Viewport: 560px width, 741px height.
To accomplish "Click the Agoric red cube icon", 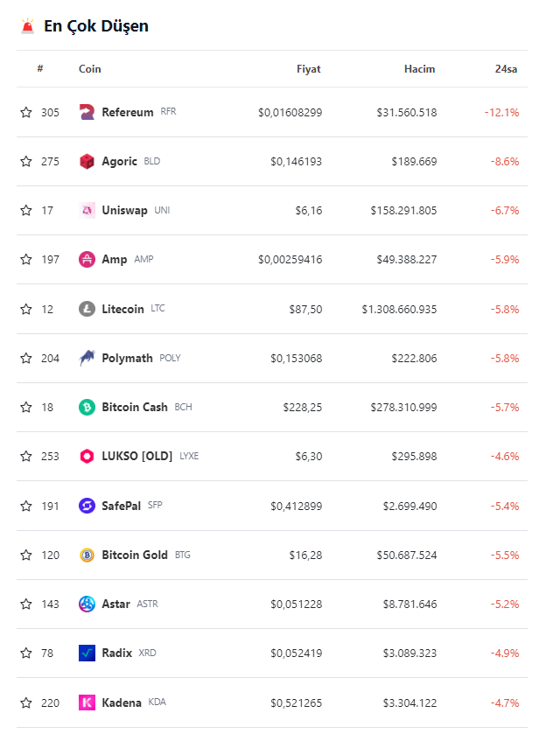I will tap(87, 161).
